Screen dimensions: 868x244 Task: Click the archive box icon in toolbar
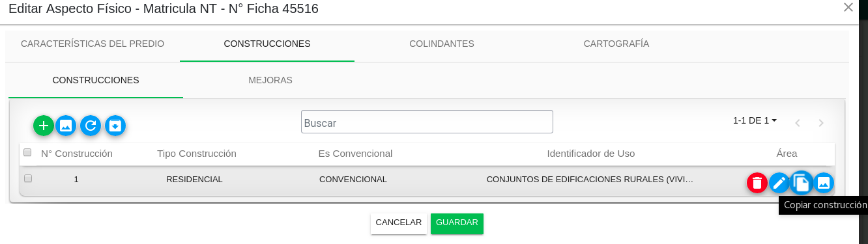[115, 126]
